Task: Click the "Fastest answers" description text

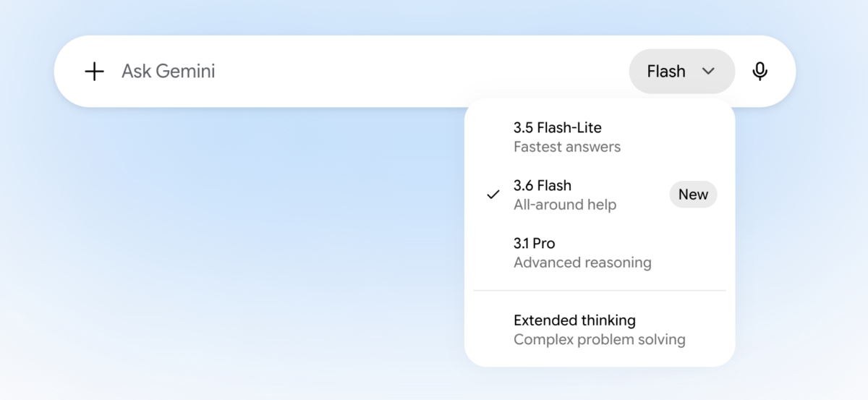Action: 567,147
